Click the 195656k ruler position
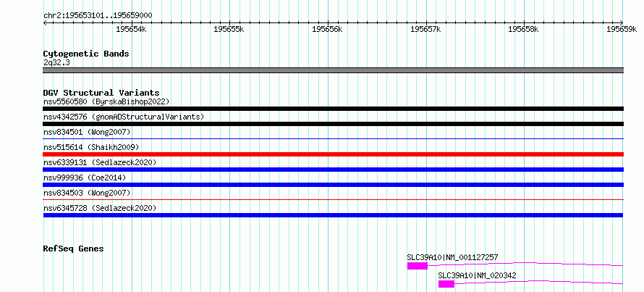Screen dimensions: 644x292 click(x=327, y=29)
